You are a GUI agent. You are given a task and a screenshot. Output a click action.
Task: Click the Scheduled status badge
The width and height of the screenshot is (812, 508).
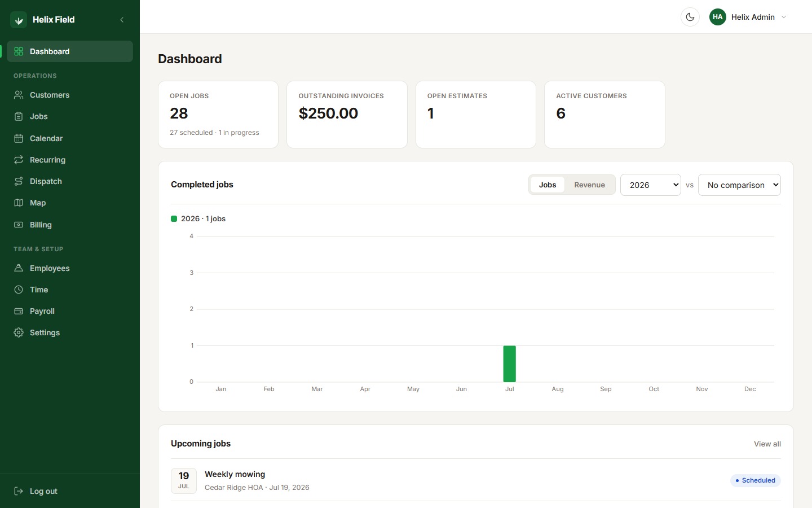[756, 480]
